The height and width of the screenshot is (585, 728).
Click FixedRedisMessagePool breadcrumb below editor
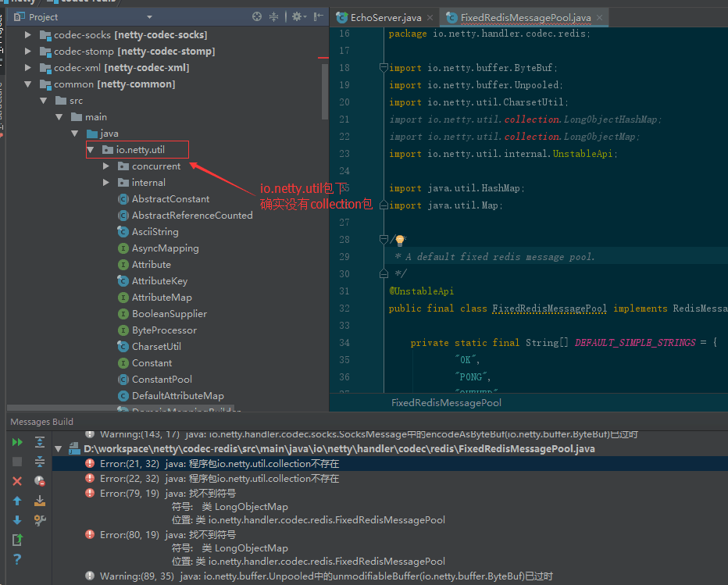click(446, 402)
